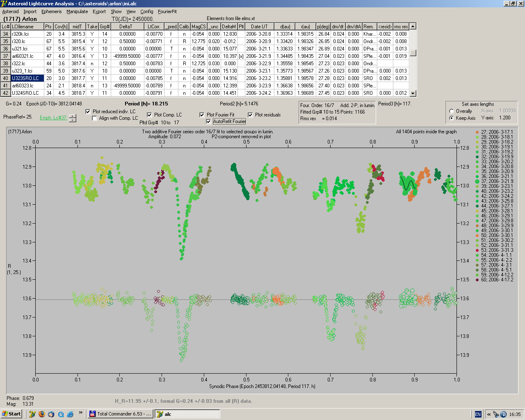
Task: Click the table vertical scrollbar thumb
Action: pyautogui.click(x=413, y=52)
